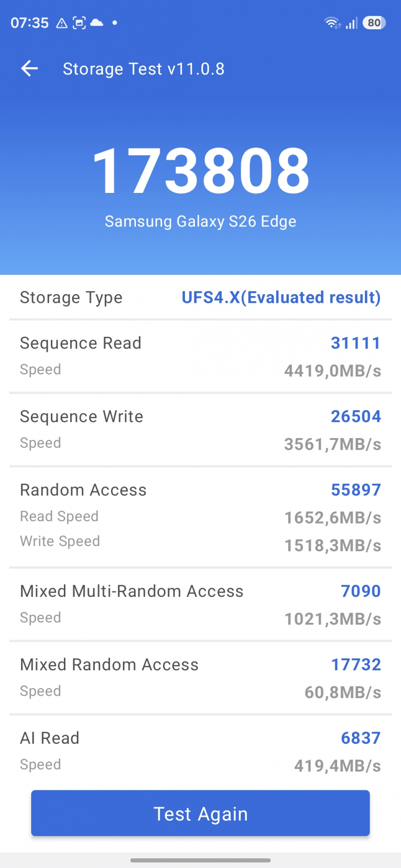Tap the Storage Test v11.0.8 title

tap(144, 69)
